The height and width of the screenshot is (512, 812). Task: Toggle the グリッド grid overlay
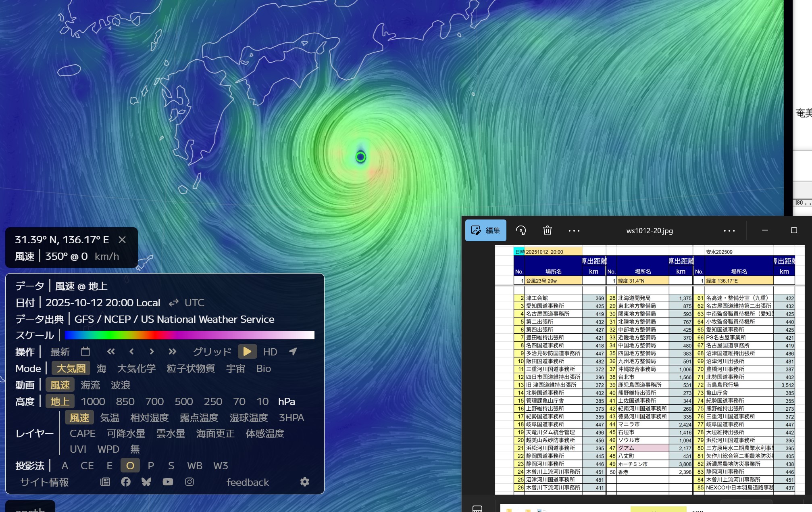click(x=212, y=352)
